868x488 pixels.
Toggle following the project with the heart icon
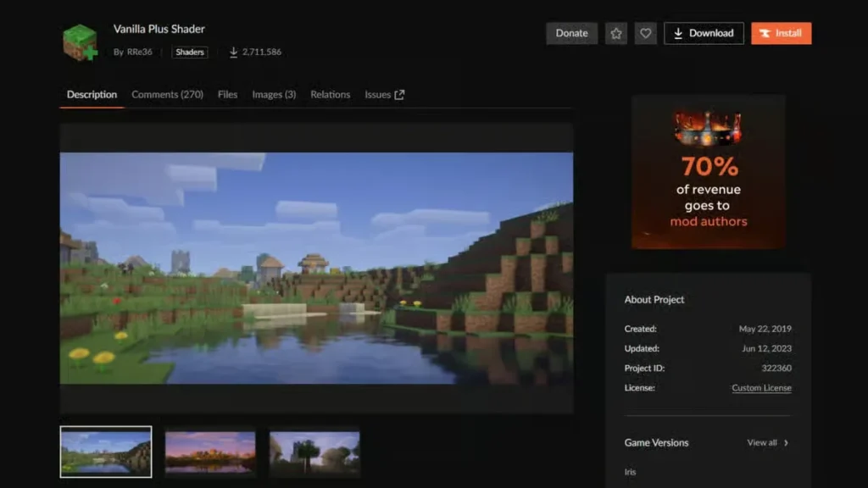(x=645, y=33)
